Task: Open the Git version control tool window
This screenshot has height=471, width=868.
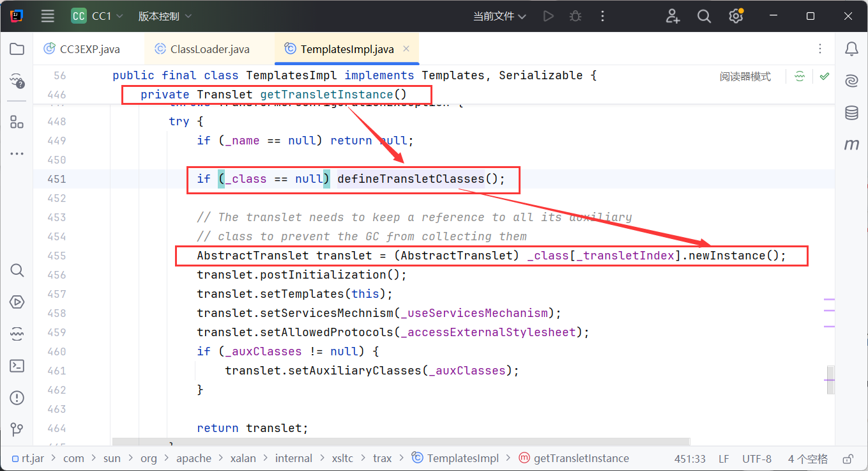Action: pos(17,429)
